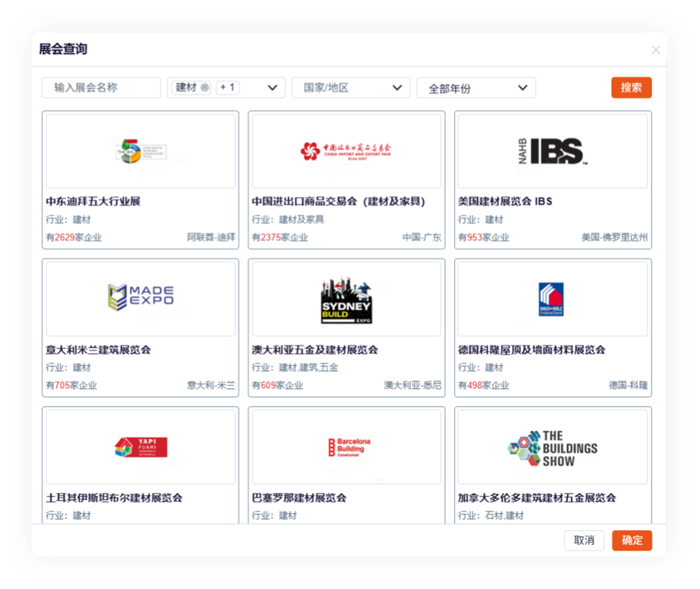The height and width of the screenshot is (589, 700).
Task: Open the 意大利米兰建筑展览会 title
Action: pos(98,350)
